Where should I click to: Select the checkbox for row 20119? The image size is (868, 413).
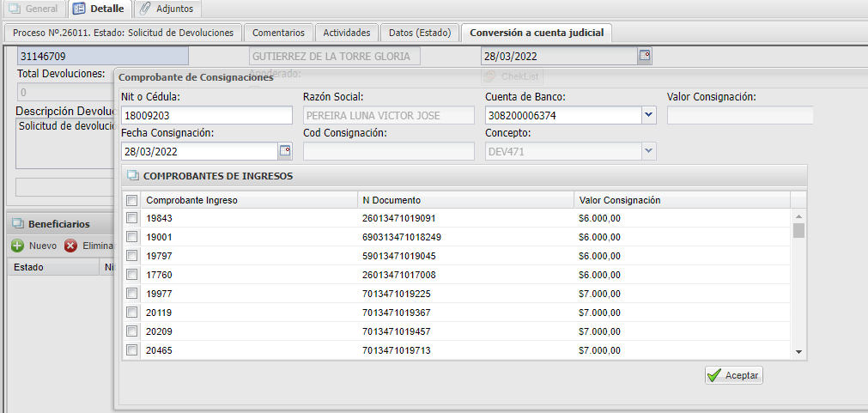coord(132,313)
